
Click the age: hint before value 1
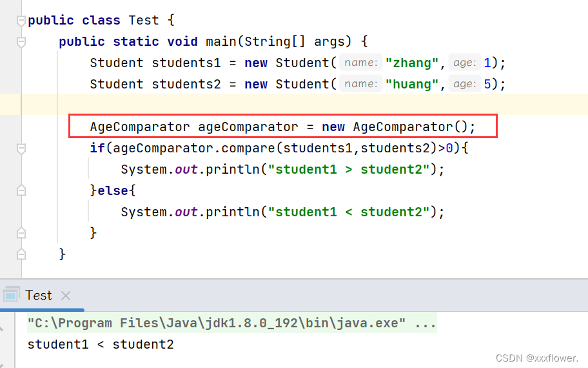[464, 63]
